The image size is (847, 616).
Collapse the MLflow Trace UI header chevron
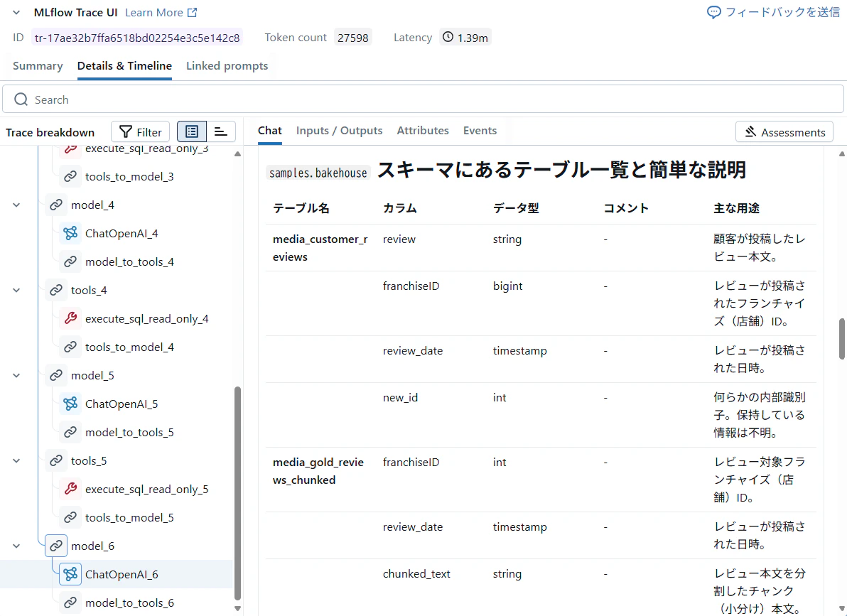(17, 12)
